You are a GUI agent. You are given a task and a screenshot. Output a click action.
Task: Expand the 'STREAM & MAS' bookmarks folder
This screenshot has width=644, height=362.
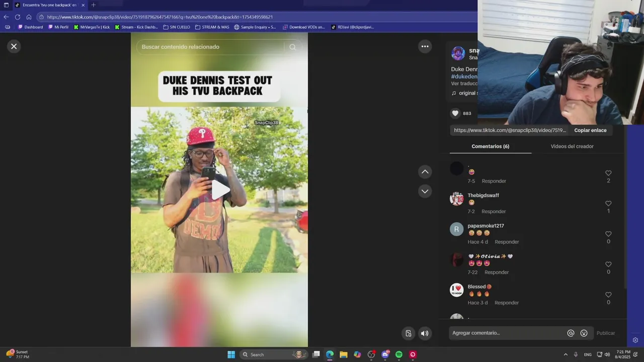click(212, 27)
